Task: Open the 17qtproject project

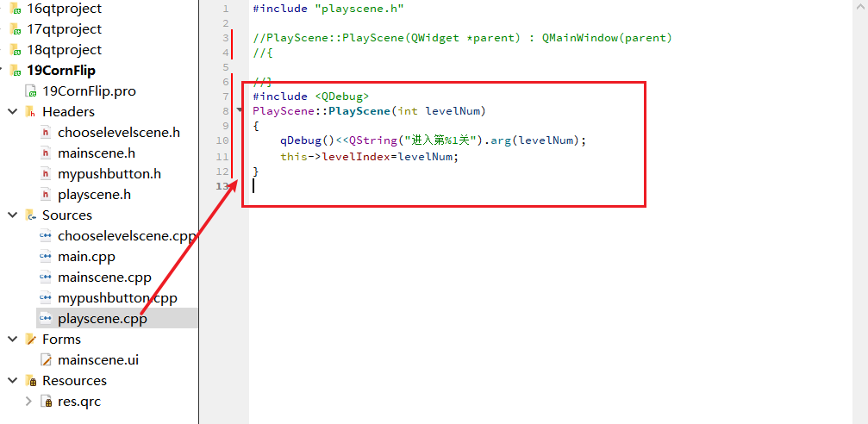Action: click(x=64, y=28)
